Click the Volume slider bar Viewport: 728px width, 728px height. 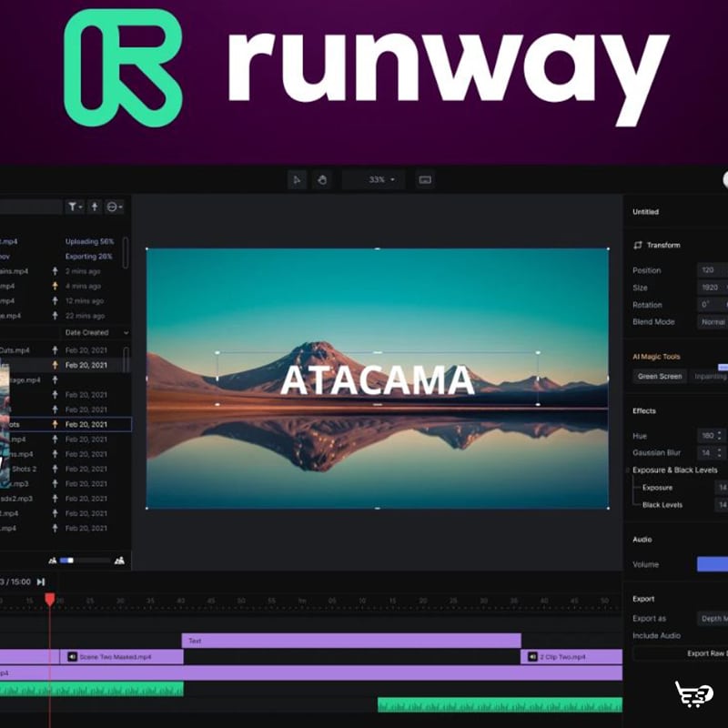(x=713, y=564)
